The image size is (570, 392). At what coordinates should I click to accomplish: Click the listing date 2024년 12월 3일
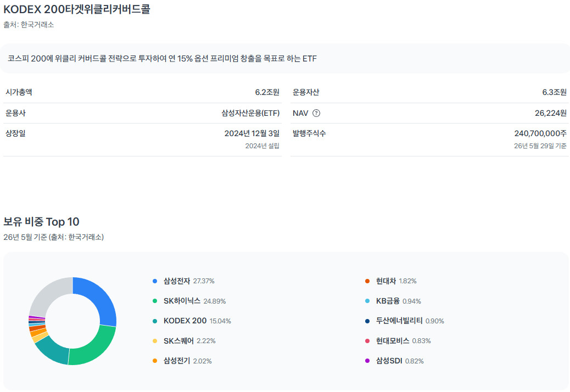252,133
